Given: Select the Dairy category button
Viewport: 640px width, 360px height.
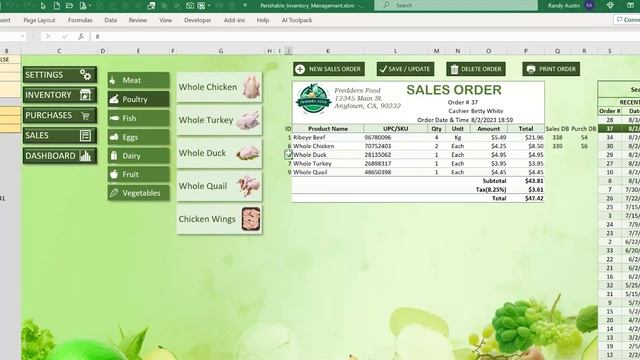Looking at the screenshot, I should click(x=138, y=156).
